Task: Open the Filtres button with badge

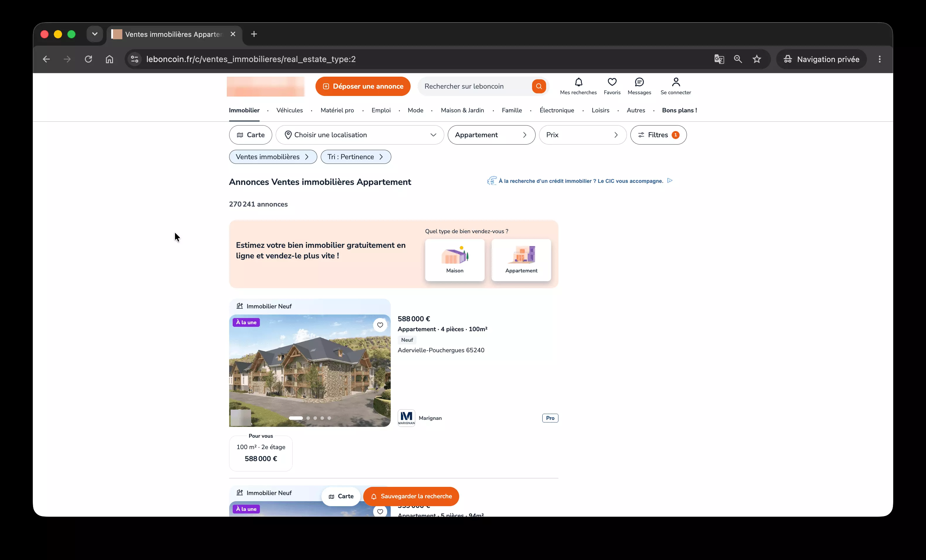Action: point(658,135)
